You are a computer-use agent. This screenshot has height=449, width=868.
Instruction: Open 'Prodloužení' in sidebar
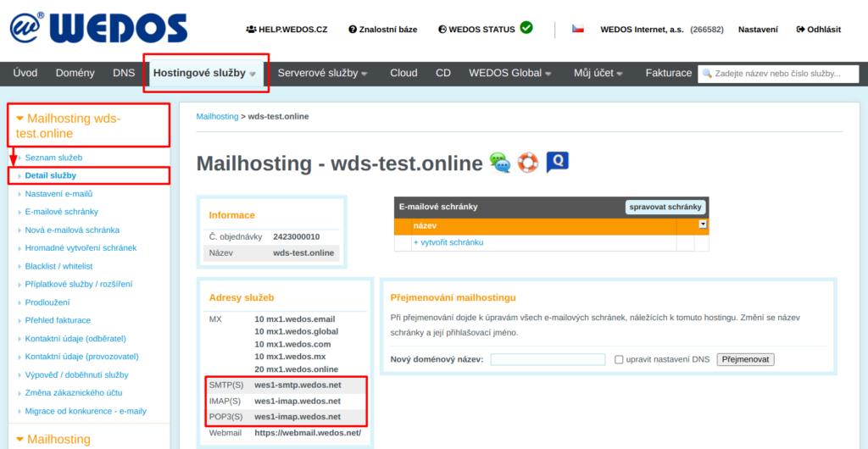click(x=47, y=302)
